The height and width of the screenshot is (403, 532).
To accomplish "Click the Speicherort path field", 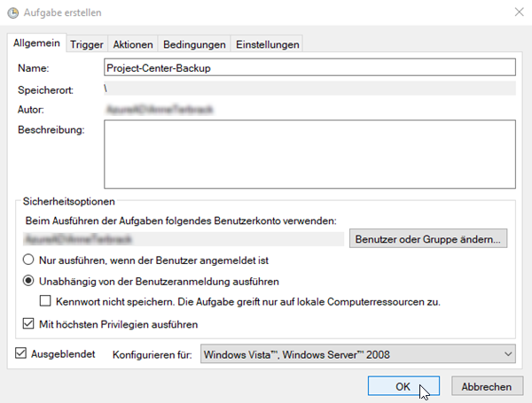I will tap(309, 89).
